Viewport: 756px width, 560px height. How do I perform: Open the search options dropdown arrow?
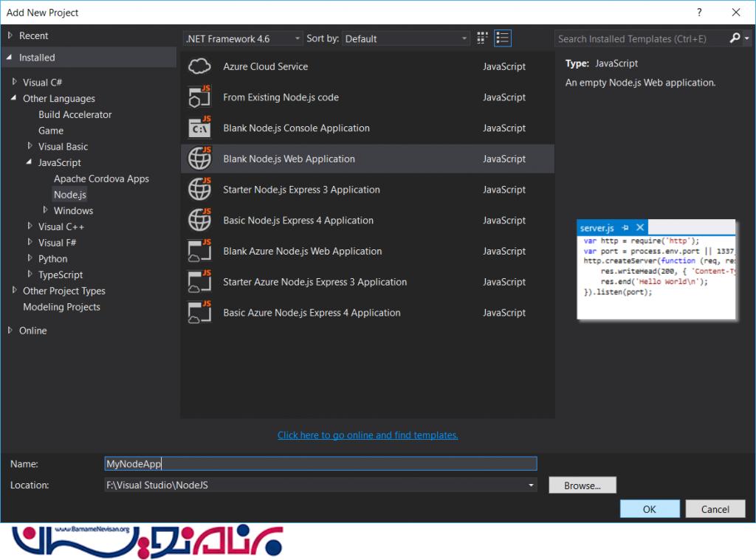click(747, 38)
